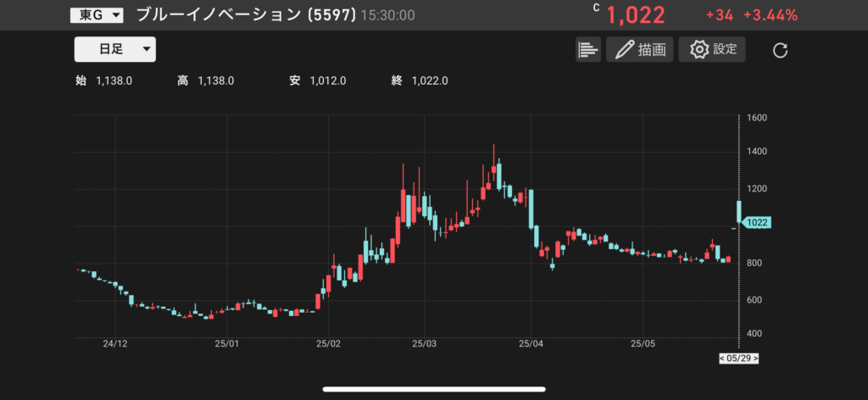
Task: Click the 25/01 date axis label
Action: click(227, 344)
